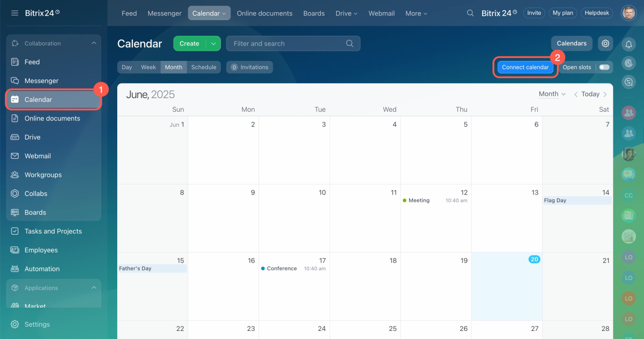This screenshot has height=339, width=644.
Task: Open Workgroups in the sidebar
Action: point(43,175)
